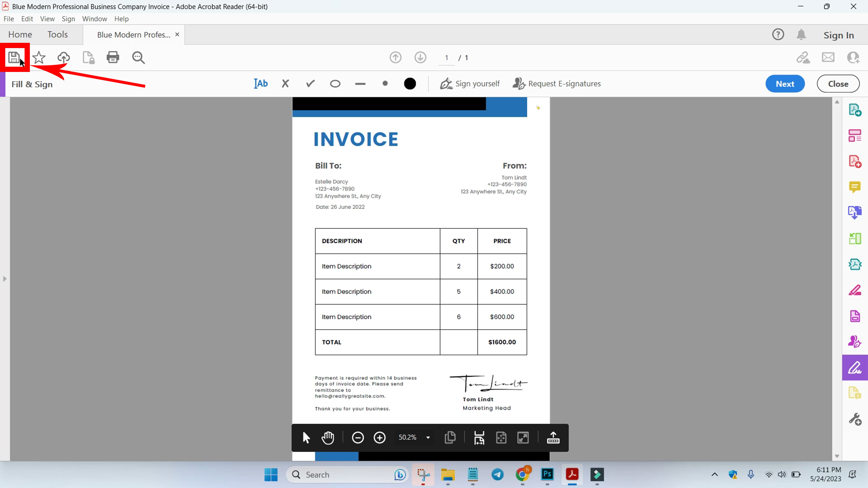Close the Blue Modern Profes... tab
Viewport: 868px width, 488px height.
click(177, 35)
